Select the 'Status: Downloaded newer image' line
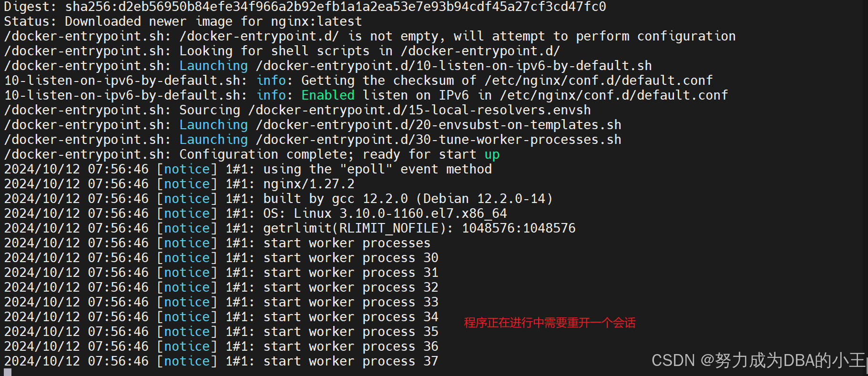The height and width of the screenshot is (376, 868). (183, 21)
